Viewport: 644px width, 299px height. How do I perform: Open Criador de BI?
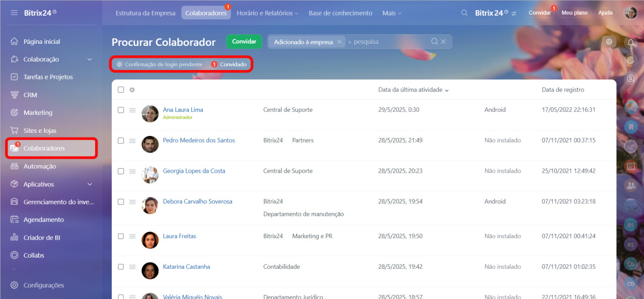(x=42, y=238)
